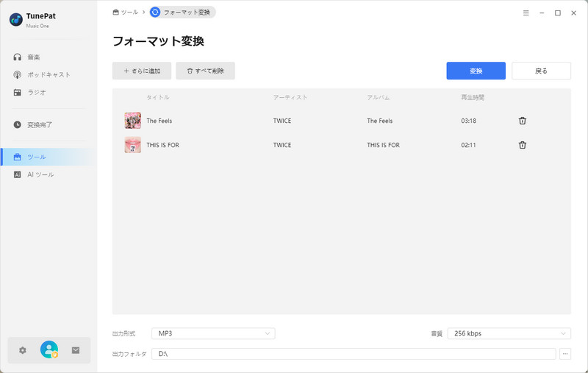Click 再生時間 column header
The height and width of the screenshot is (373, 588).
[x=473, y=98]
